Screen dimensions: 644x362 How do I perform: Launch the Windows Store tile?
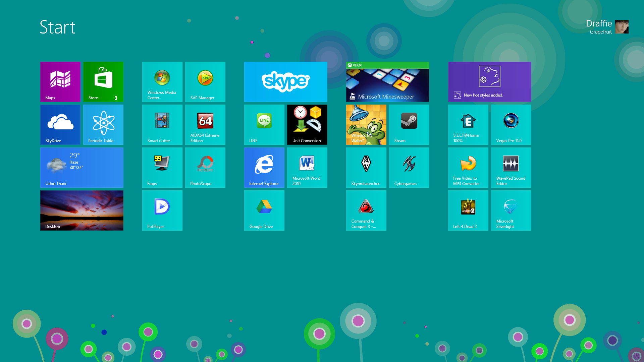(103, 81)
